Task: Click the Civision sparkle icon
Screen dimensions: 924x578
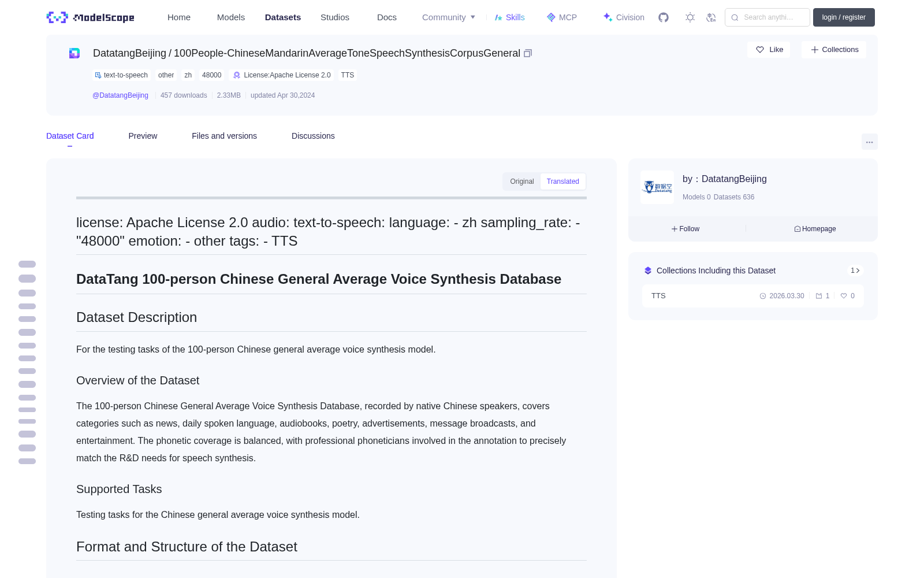Action: click(x=608, y=17)
